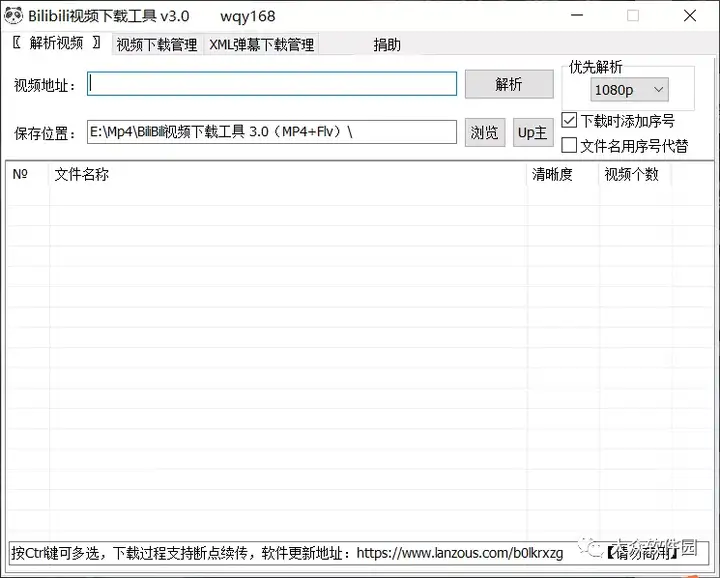Click the 文件名称 column header
720x578 pixels.
coord(288,174)
